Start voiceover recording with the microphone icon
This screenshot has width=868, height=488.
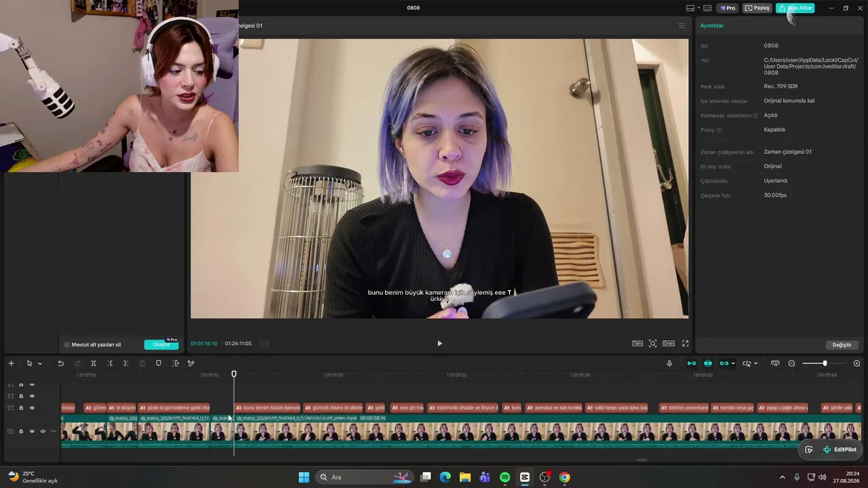click(669, 363)
